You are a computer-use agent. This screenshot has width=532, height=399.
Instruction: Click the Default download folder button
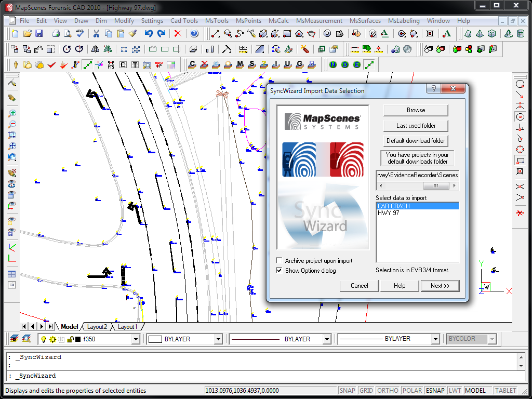(x=416, y=140)
